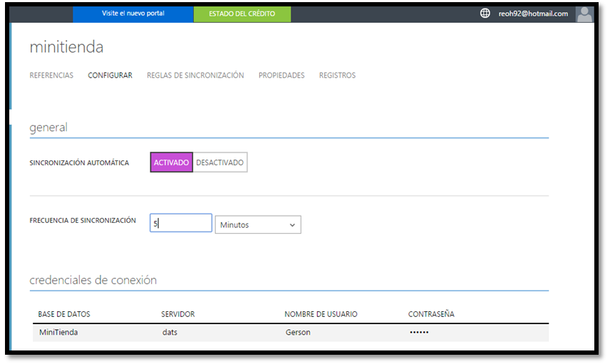Select the MiniTienda database cell
610x364 pixels.
(58, 332)
